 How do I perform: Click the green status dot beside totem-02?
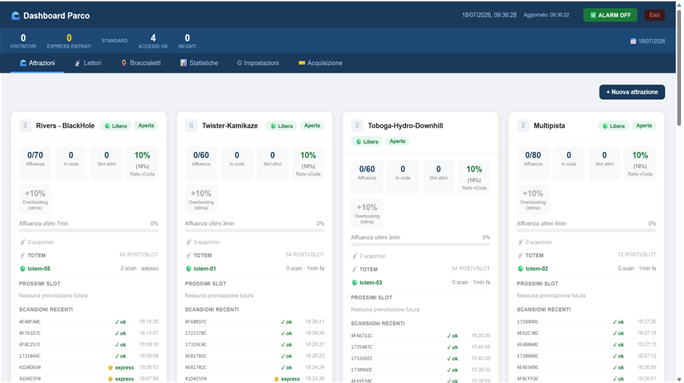pos(520,269)
